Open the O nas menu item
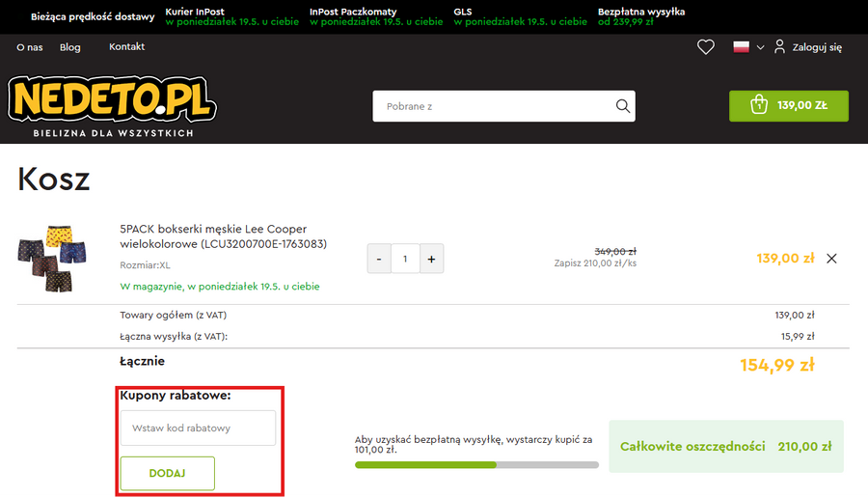The width and height of the screenshot is (868, 497). click(30, 47)
